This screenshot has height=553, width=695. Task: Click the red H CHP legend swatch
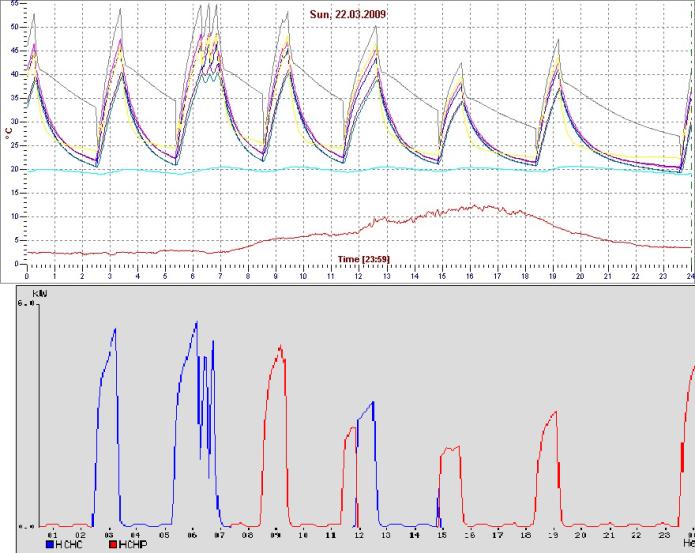coord(111,546)
